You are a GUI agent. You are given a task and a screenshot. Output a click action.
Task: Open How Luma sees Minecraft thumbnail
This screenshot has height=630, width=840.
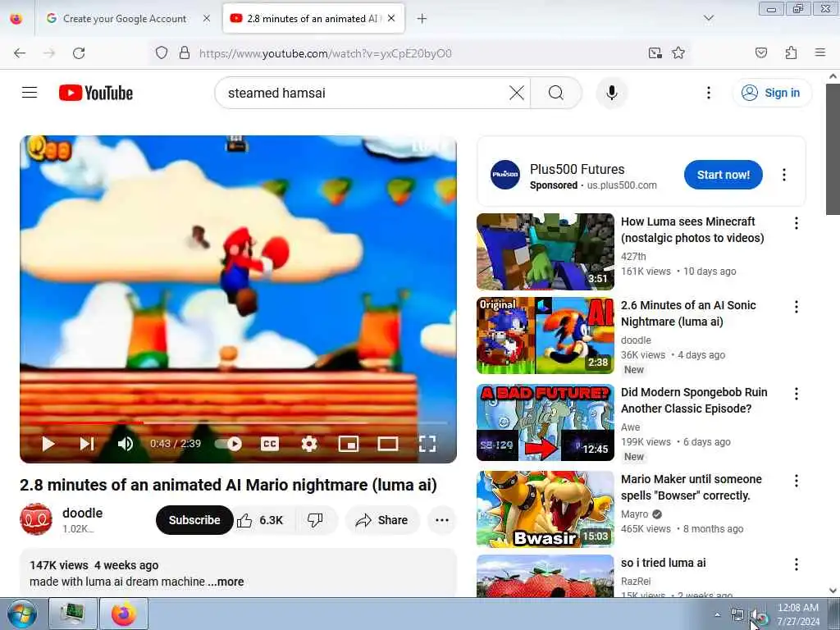coord(546,252)
